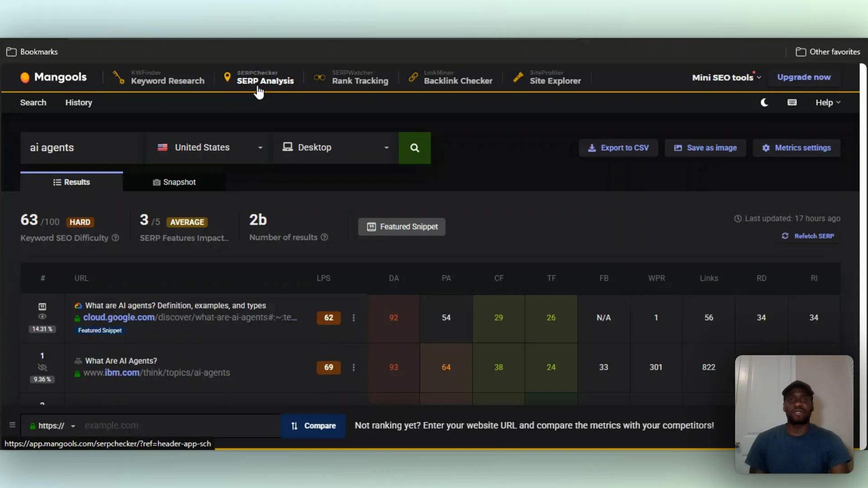Click the Backlink Checker chain icon
The width and height of the screenshot is (868, 488).
pyautogui.click(x=413, y=77)
